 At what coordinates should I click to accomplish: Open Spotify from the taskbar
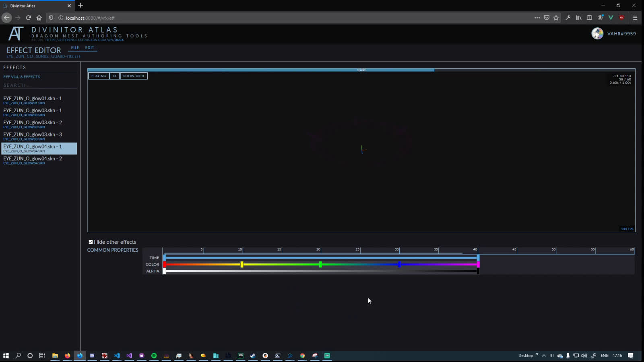[x=154, y=356]
